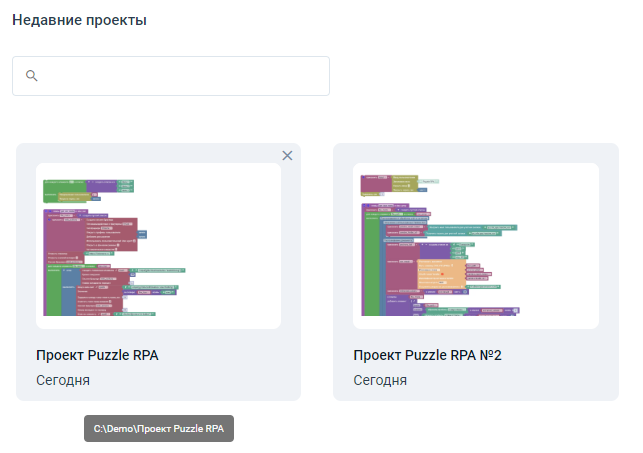
Task: Click "Сегодня" under Проект Puzzle RPA
Action: pyautogui.click(x=63, y=380)
